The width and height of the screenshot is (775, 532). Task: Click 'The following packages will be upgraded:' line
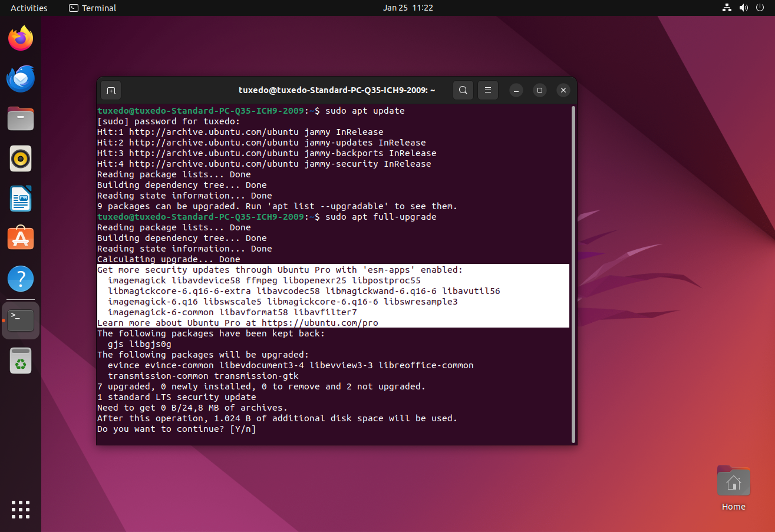click(203, 355)
